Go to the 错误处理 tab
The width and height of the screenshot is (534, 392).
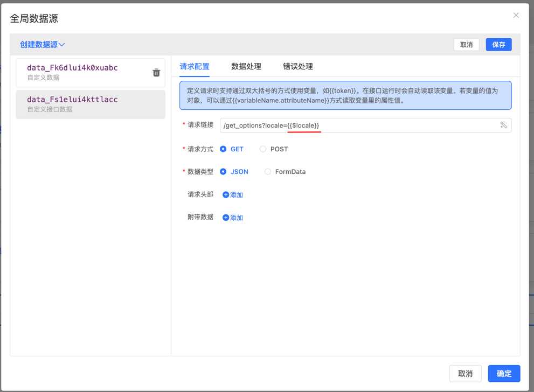pos(298,67)
